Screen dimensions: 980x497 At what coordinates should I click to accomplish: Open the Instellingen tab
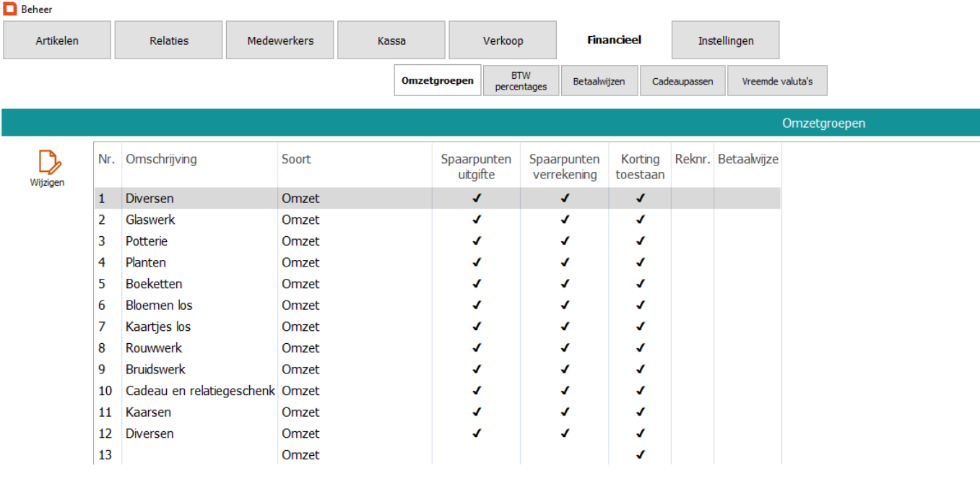[x=725, y=40]
